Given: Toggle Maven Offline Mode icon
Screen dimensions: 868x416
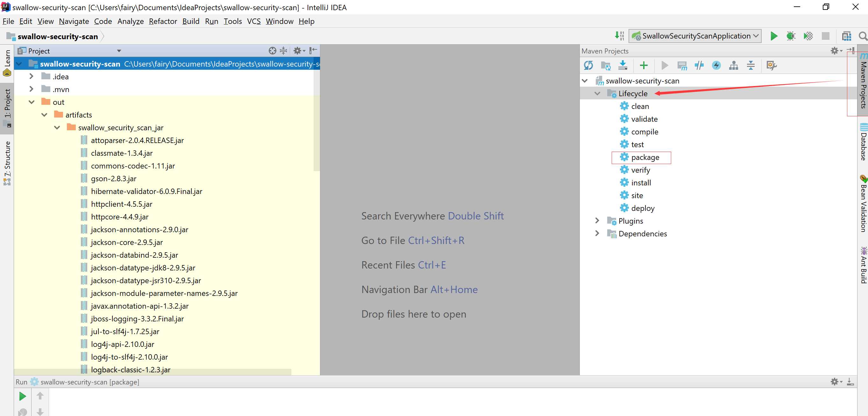Looking at the screenshot, I should 699,65.
